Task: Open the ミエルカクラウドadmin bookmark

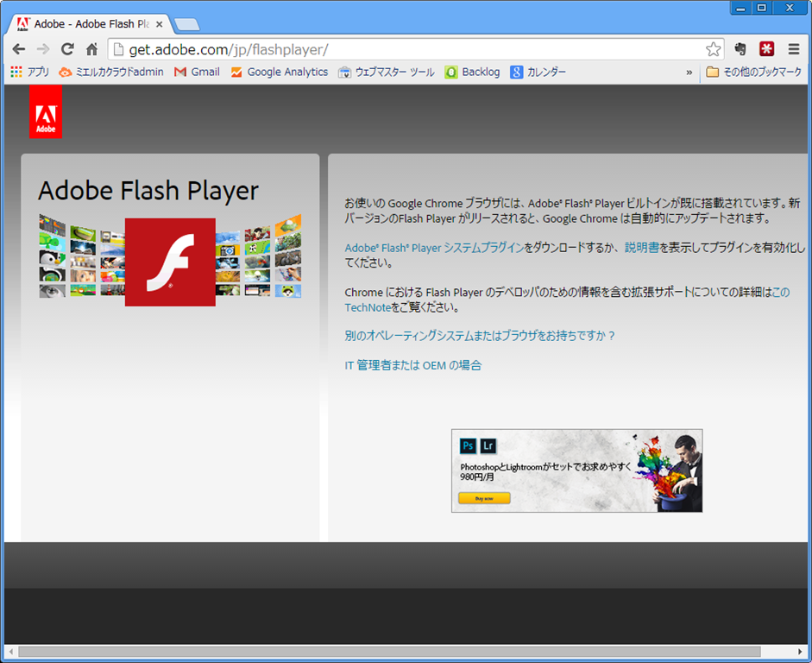Action: point(111,72)
